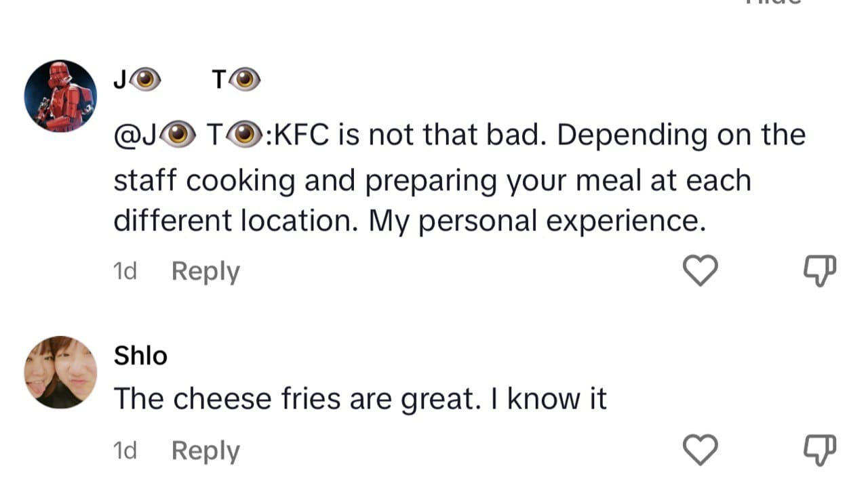Click the letter J in the top commenter's name

(x=121, y=81)
